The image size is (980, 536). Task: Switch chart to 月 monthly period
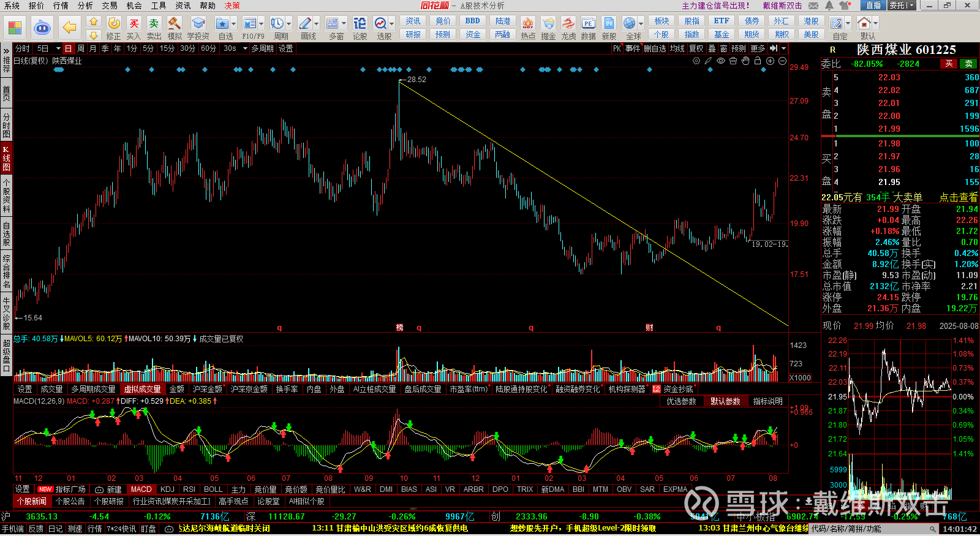click(92, 48)
